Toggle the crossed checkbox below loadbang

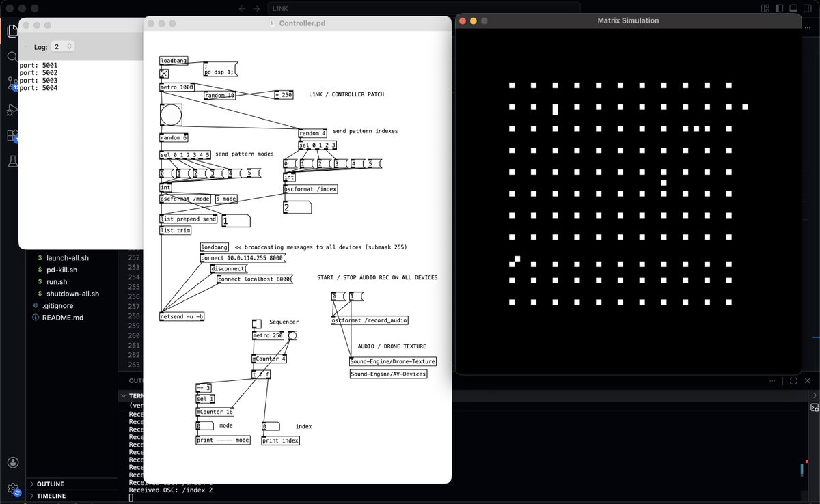[x=164, y=74]
